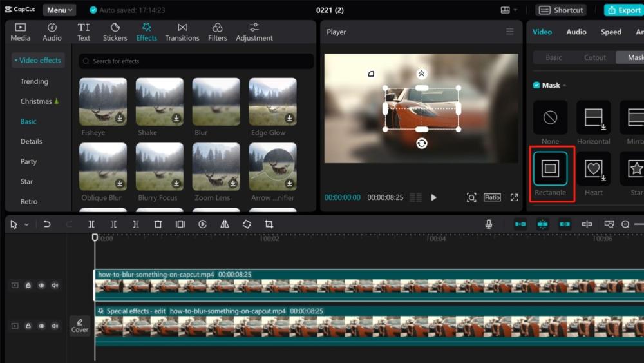Lock the bottom special effects track
Screen dimensions: 644x363
click(x=28, y=326)
